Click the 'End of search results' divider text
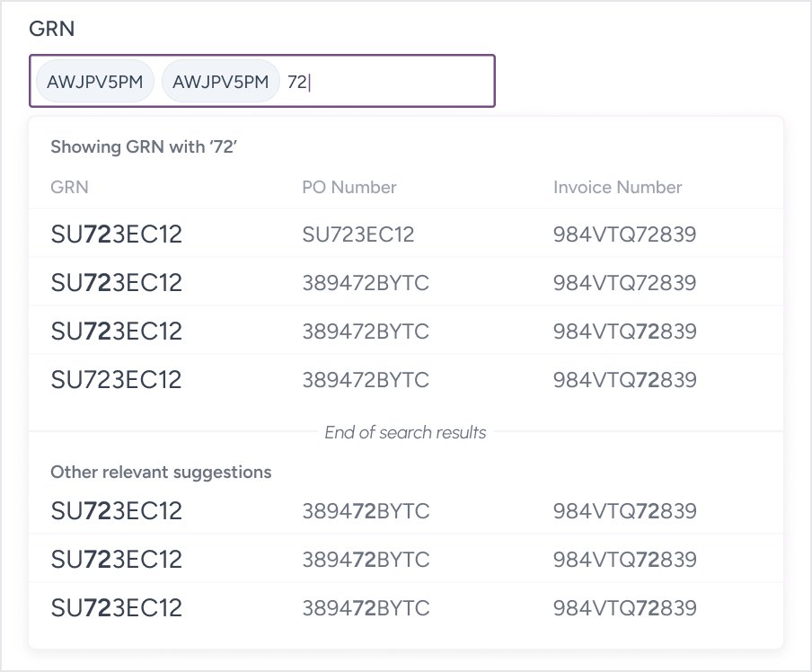 405,433
